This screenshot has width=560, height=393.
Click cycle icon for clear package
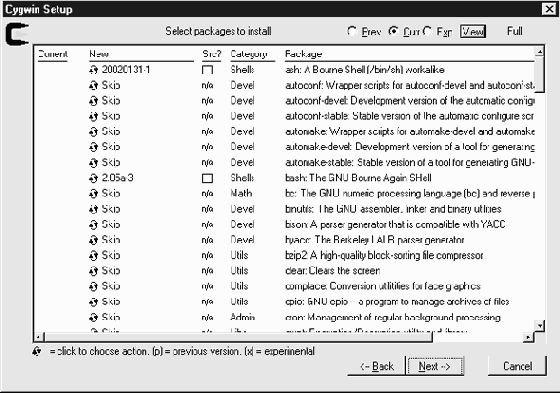coord(93,271)
